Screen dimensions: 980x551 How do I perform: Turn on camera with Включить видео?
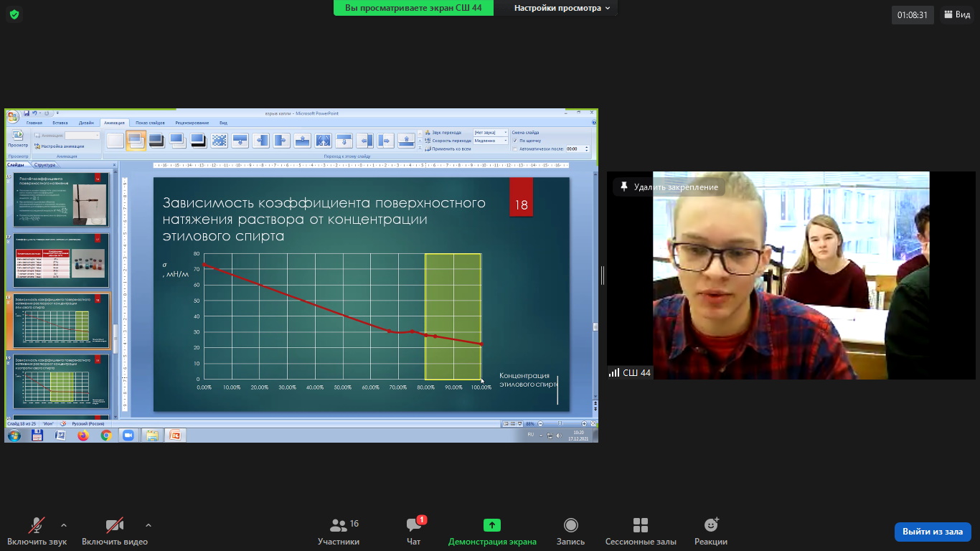[115, 532]
